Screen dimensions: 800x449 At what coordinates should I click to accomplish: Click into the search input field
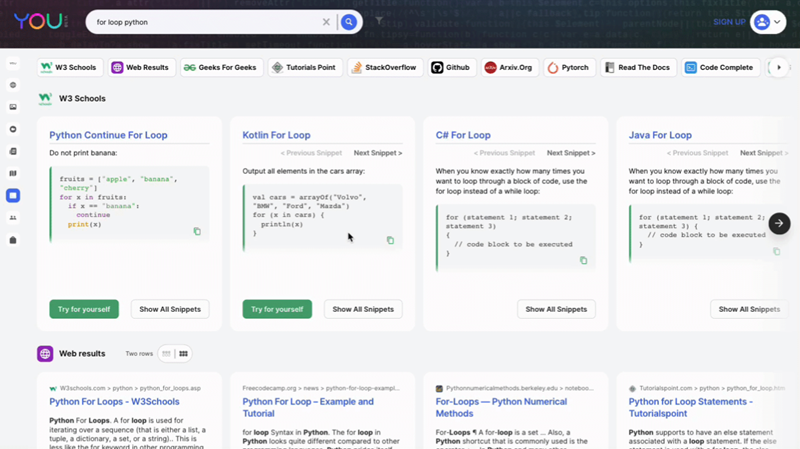[200, 22]
